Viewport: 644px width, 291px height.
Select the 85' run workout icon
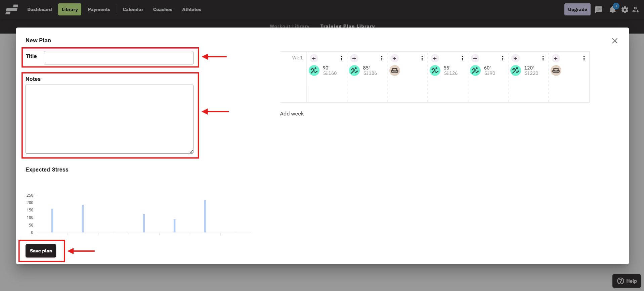tap(354, 70)
